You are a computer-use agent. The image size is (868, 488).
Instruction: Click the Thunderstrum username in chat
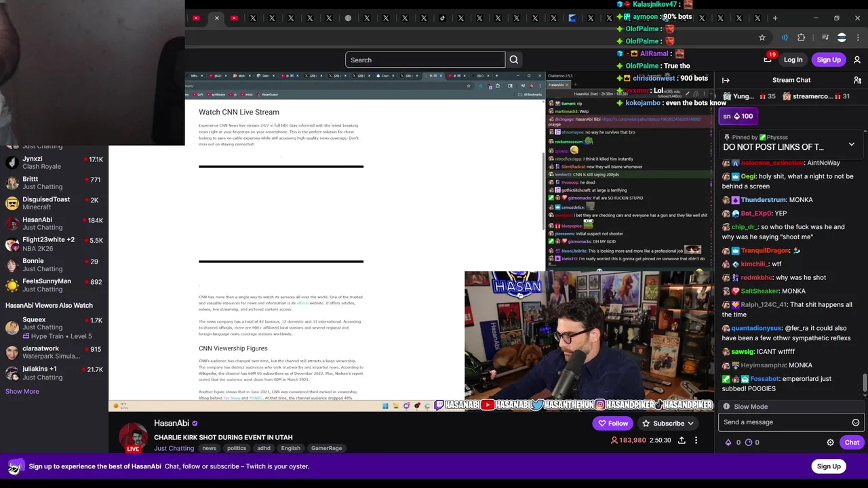pos(763,200)
